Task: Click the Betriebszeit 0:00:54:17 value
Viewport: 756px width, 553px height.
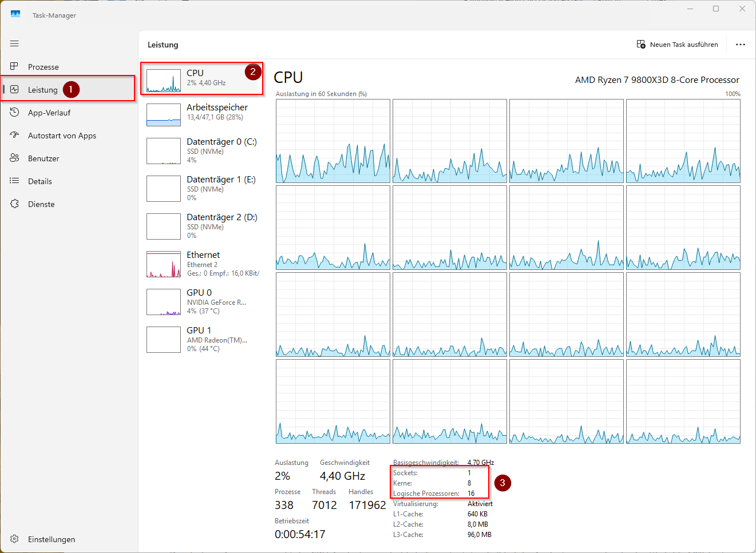Action: 300,534
